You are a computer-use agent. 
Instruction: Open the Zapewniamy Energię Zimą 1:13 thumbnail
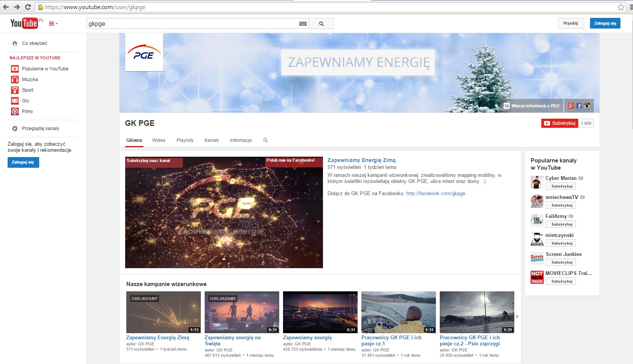point(164,312)
